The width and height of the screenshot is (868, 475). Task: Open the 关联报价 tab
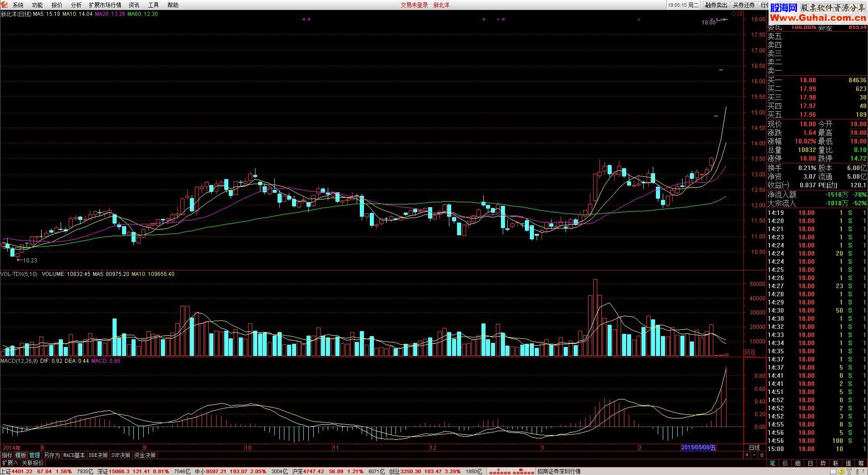tap(33, 463)
